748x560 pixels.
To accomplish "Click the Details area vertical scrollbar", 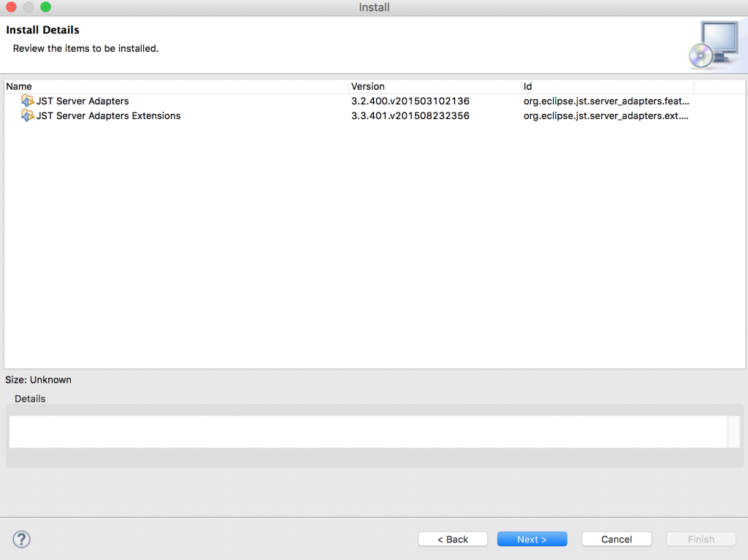I will tap(733, 431).
